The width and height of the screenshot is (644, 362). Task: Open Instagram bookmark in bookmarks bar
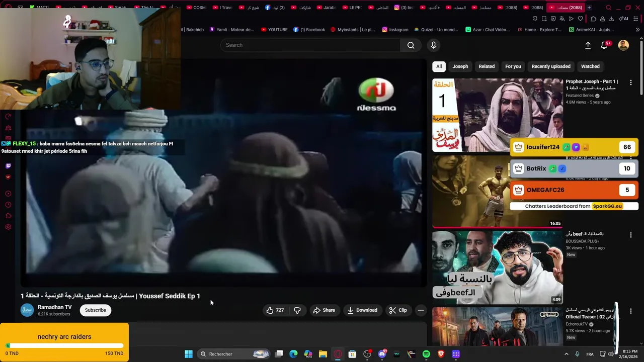tap(395, 30)
